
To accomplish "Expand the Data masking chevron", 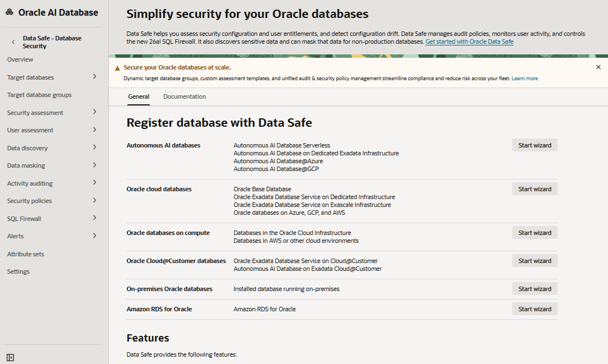I will [x=95, y=165].
